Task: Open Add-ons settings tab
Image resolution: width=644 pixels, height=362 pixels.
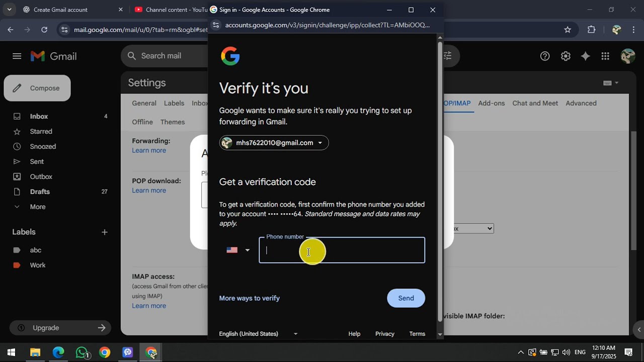Action: click(492, 103)
